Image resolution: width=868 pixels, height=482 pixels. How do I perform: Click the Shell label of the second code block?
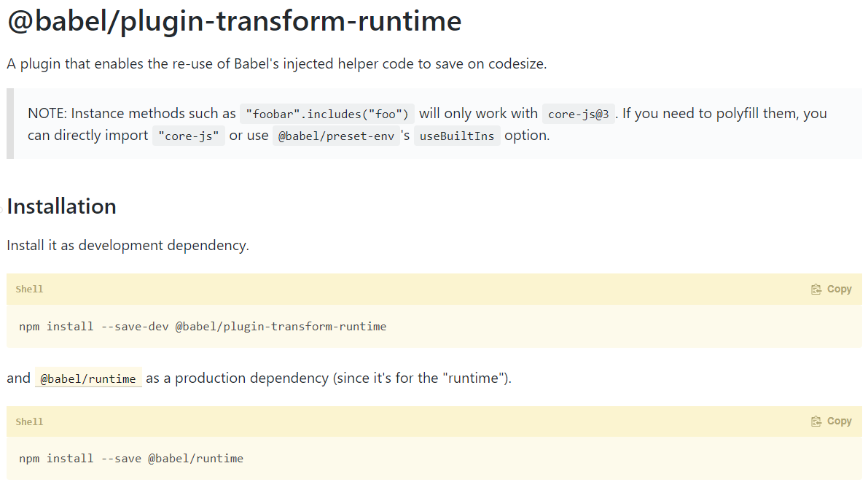30,421
